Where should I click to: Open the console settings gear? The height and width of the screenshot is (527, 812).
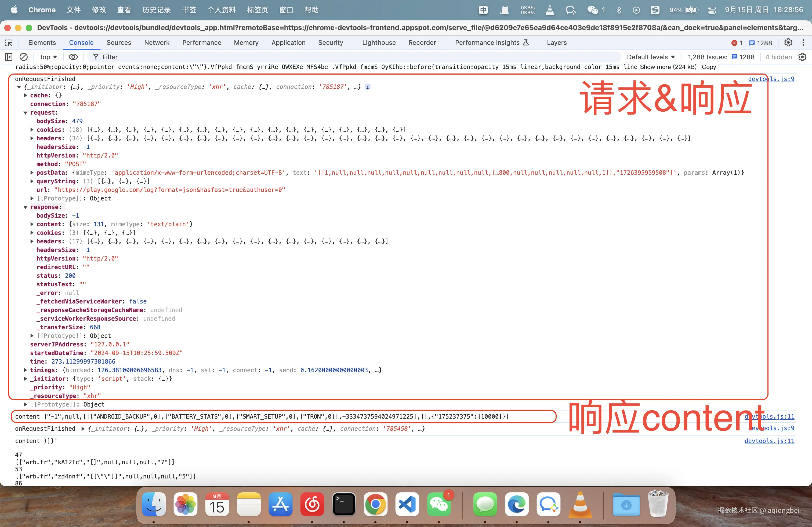(x=802, y=57)
